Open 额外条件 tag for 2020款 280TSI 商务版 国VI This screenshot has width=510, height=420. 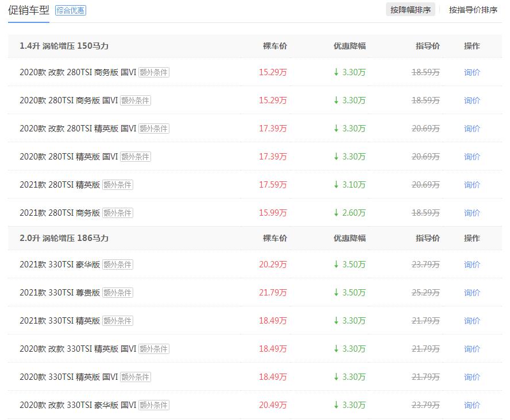(136, 100)
